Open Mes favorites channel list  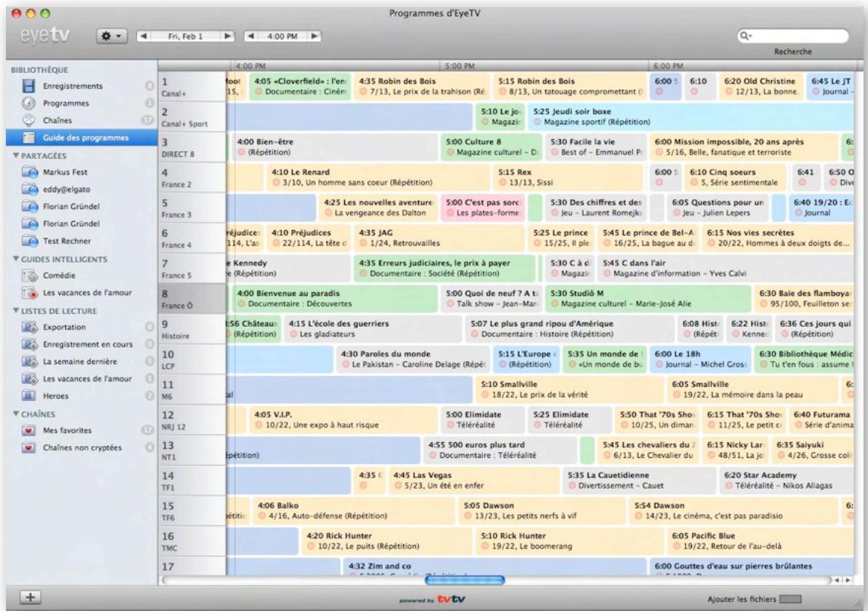click(x=67, y=430)
